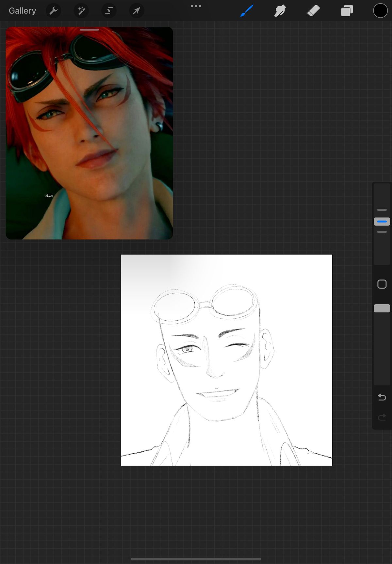392x564 pixels.
Task: Tap the home indicator bar
Action: pos(196,559)
